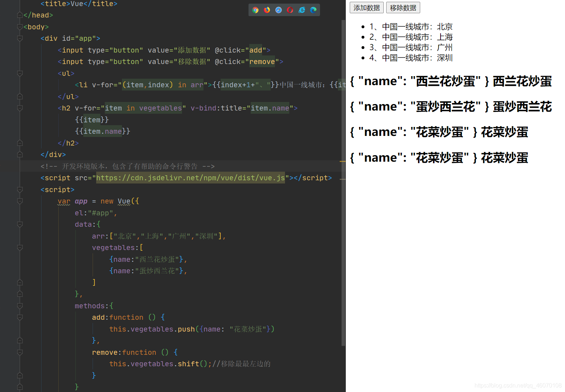Image resolution: width=565 pixels, height=392 pixels.
Task: Fold the methods:{ block
Action: (x=20, y=306)
